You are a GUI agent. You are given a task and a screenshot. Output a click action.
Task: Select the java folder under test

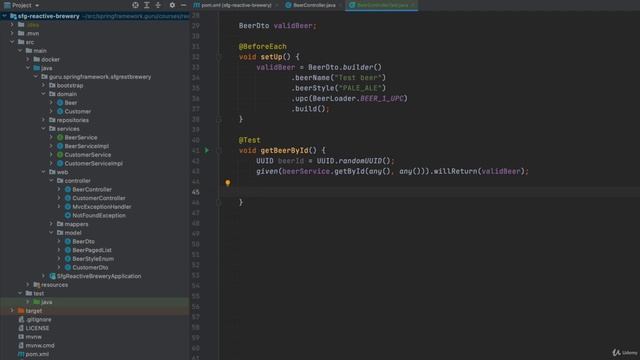pos(47,302)
